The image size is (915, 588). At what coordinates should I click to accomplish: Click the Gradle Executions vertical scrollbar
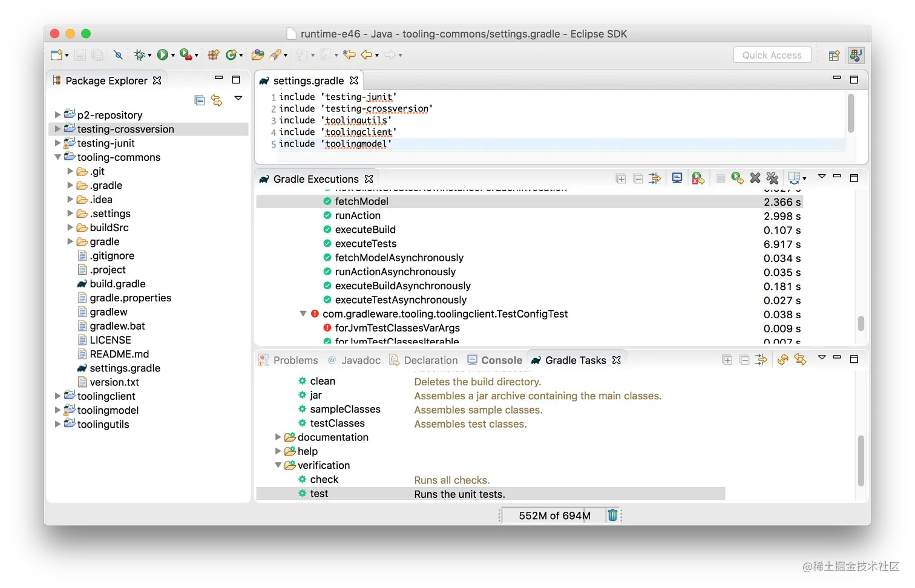click(x=861, y=324)
